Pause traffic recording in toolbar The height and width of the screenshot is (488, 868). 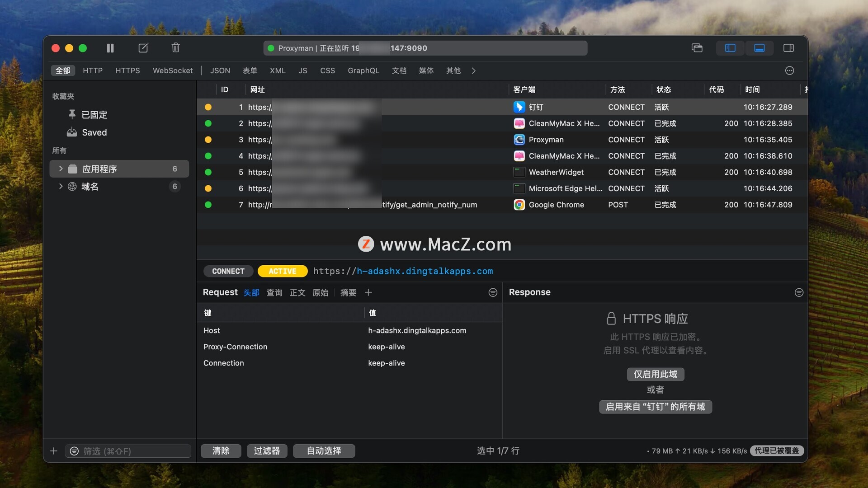110,48
